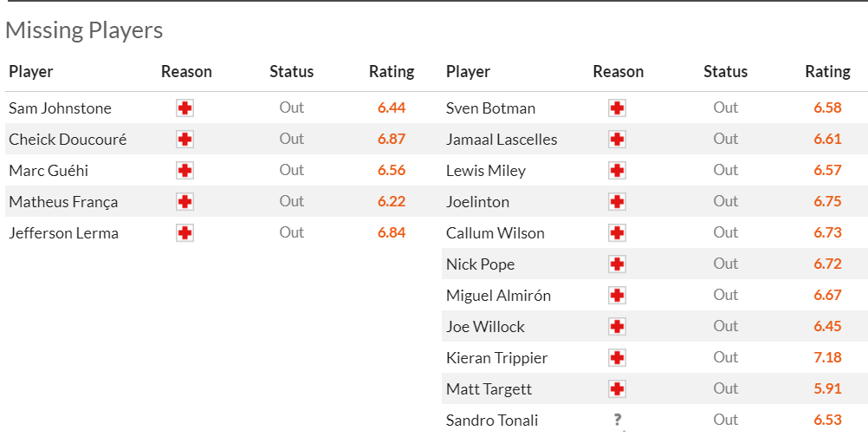The height and width of the screenshot is (437, 868).
Task: Click Matheus França's injury icon
Action: point(185,202)
